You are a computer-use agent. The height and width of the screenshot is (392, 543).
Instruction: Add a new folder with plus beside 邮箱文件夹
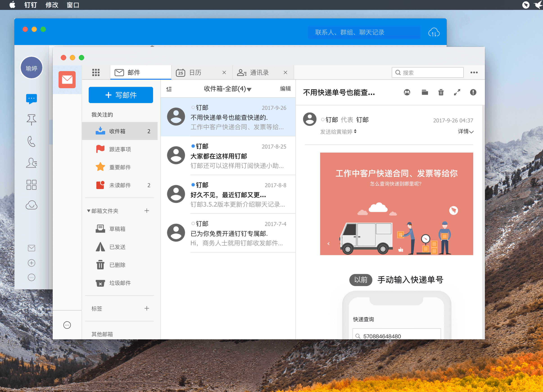pyautogui.click(x=147, y=211)
